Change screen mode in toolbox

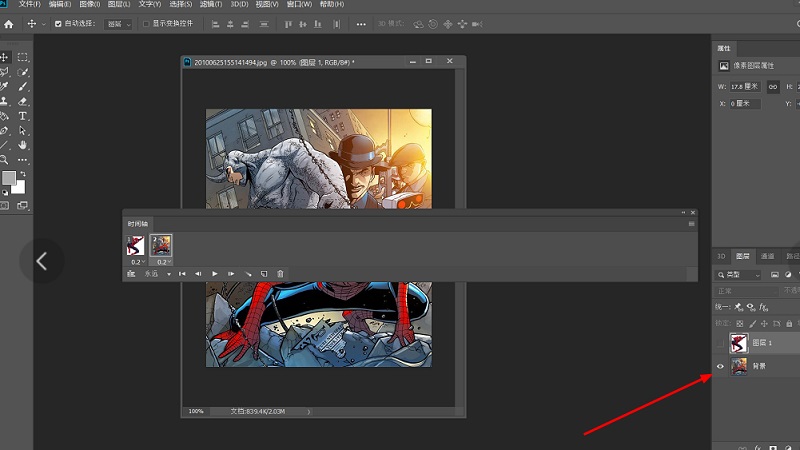pos(22,205)
